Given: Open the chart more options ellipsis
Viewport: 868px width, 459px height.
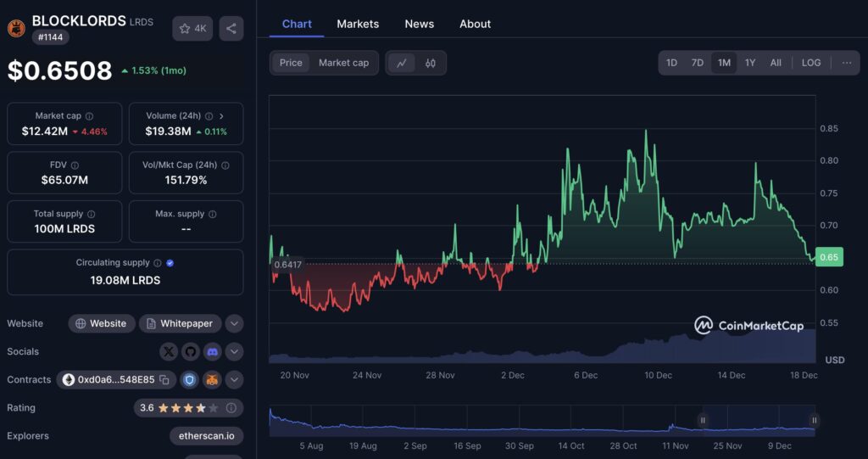Looking at the screenshot, I should [847, 63].
